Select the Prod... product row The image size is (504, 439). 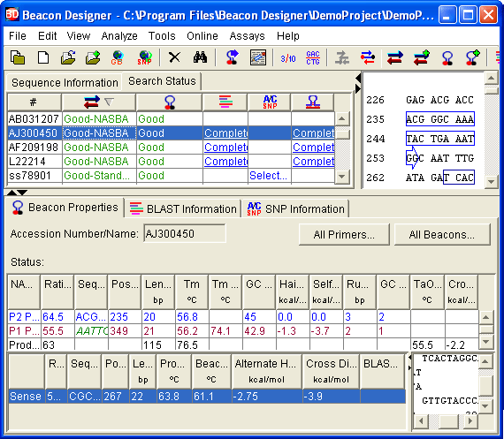[243, 344]
